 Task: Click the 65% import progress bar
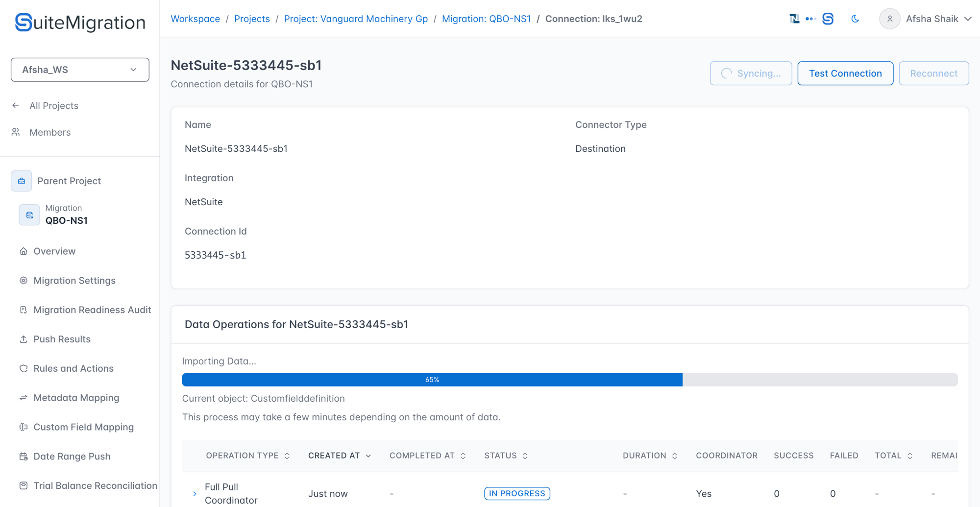[569, 380]
